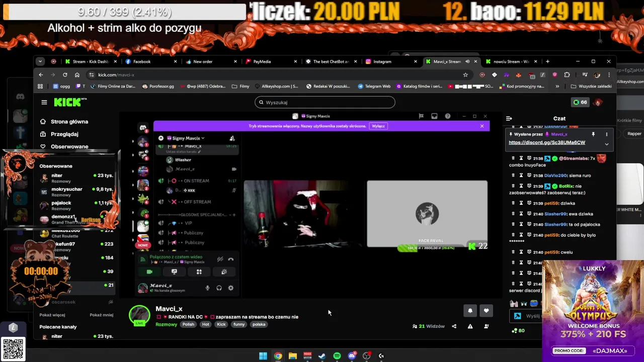Image resolution: width=644 pixels, height=362 pixels.
Task: Click Wyłącz in Discord streamer mode banner
Action: pyautogui.click(x=378, y=126)
